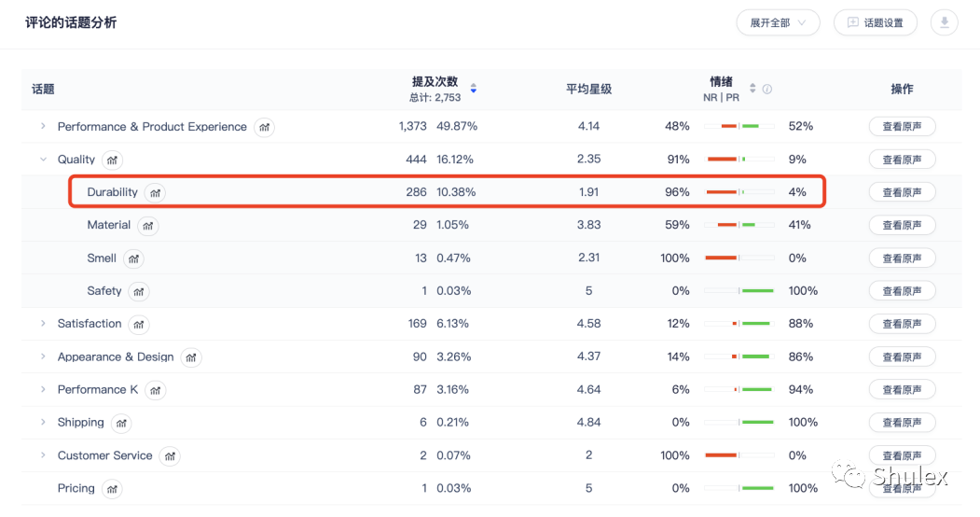Viewport: 980px width, 517px height.
Task: Open the 展开全部 dropdown
Action: click(x=778, y=22)
